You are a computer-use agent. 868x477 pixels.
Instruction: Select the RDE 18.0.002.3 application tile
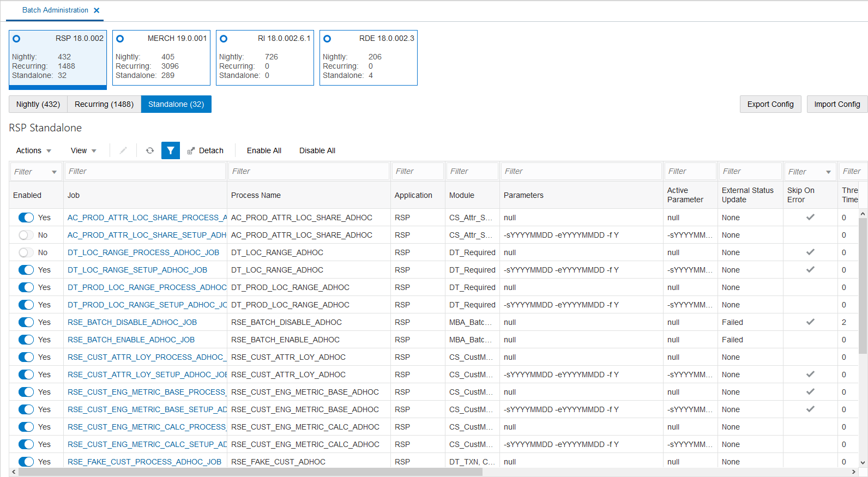pos(369,58)
